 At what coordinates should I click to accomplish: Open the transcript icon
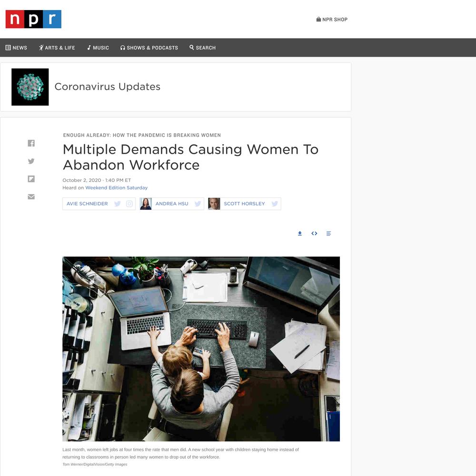[x=328, y=233]
